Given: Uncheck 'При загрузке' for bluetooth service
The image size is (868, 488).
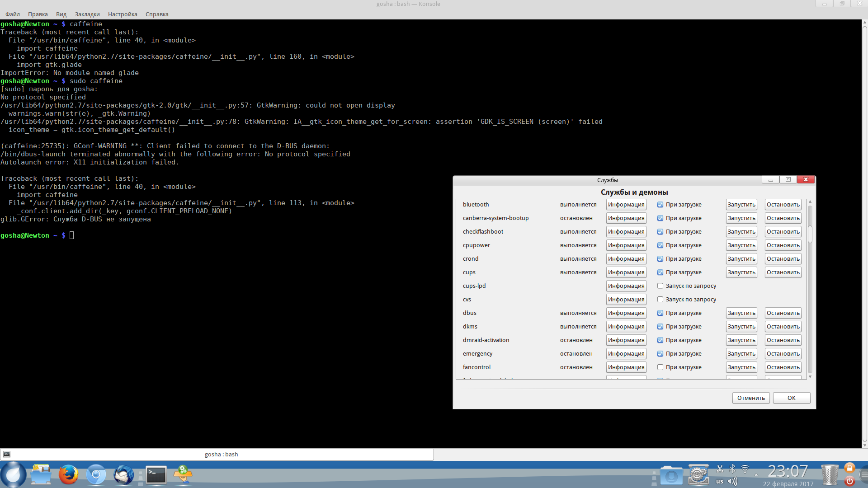Looking at the screenshot, I should [660, 205].
